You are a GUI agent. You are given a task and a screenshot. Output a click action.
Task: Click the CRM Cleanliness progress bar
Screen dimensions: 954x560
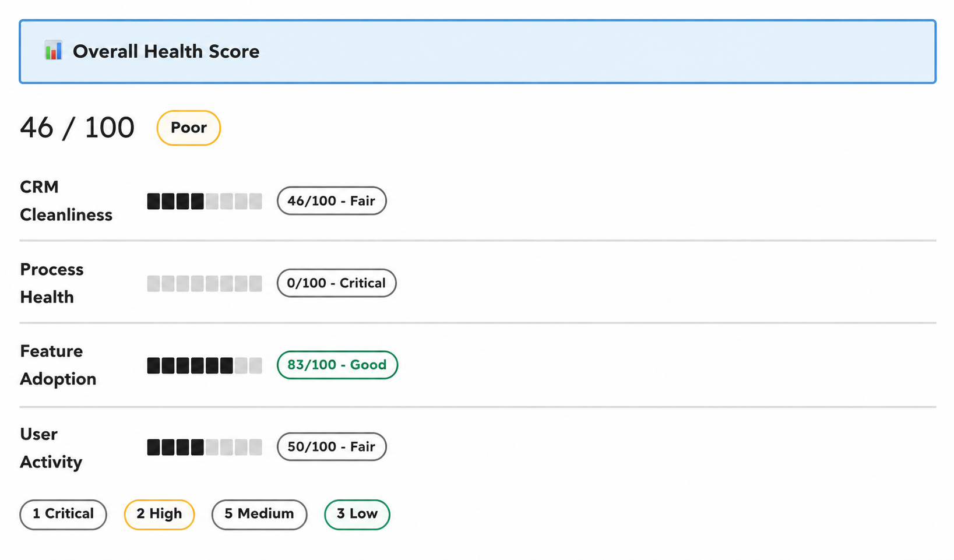(205, 201)
